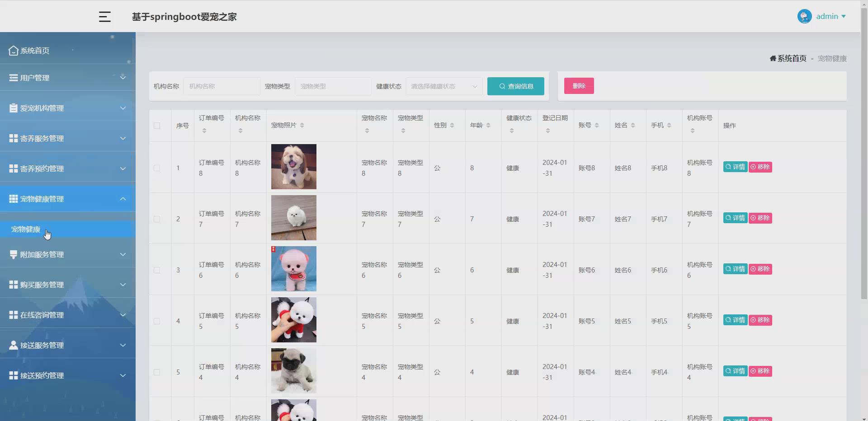Click the 接送服务管理 person icon
868x421 pixels.
click(14, 345)
